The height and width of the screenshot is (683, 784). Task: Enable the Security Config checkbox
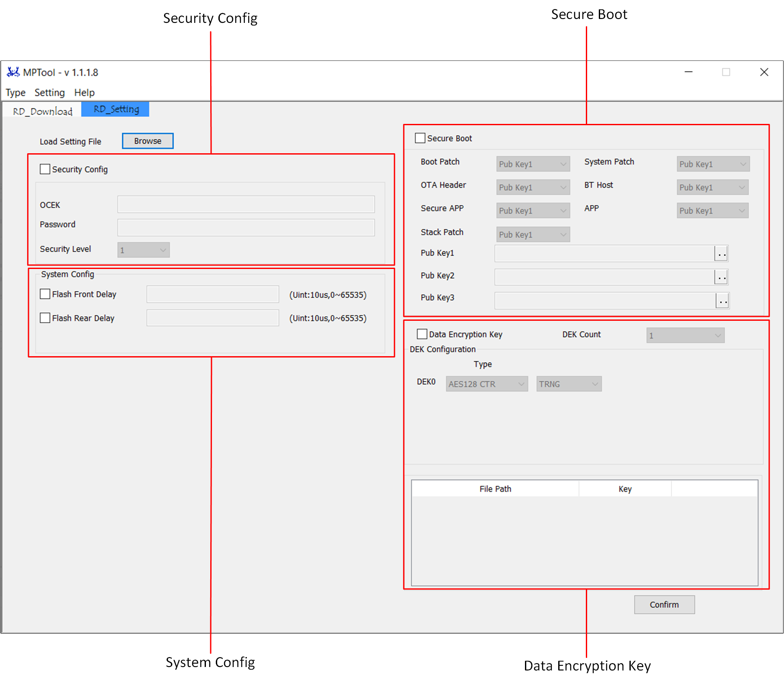(x=45, y=169)
